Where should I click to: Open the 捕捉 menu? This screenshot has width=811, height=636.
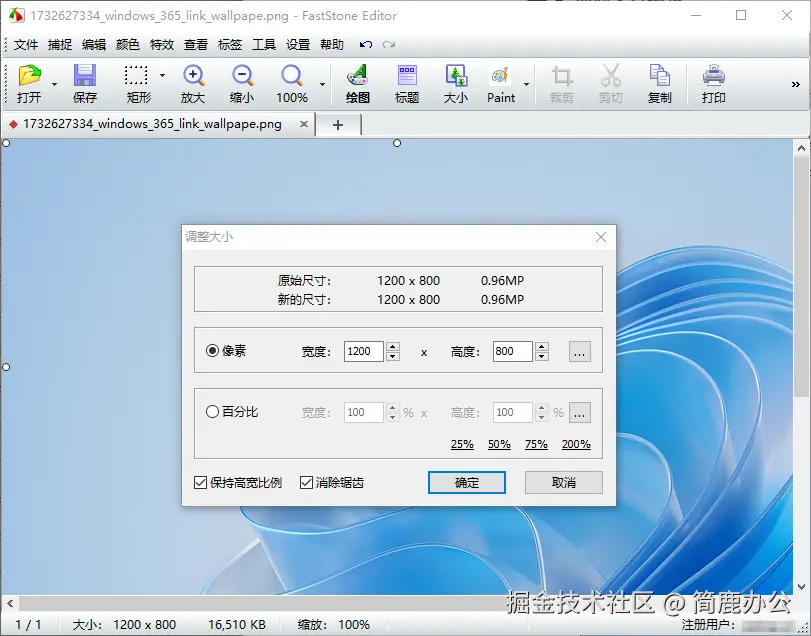pos(59,45)
